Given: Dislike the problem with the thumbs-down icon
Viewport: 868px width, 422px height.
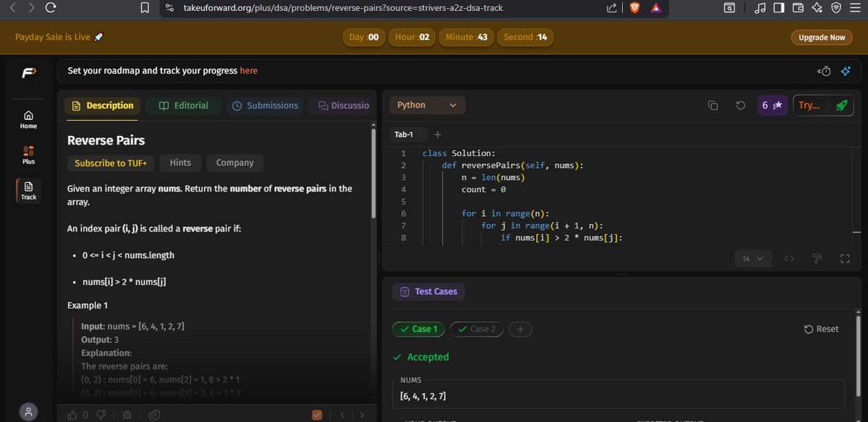Looking at the screenshot, I should [x=103, y=415].
